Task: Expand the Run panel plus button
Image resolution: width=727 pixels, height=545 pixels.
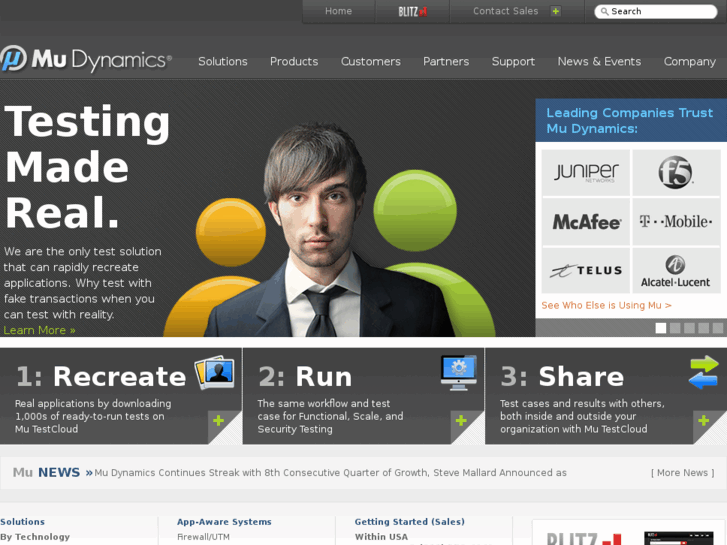Action: [x=461, y=421]
